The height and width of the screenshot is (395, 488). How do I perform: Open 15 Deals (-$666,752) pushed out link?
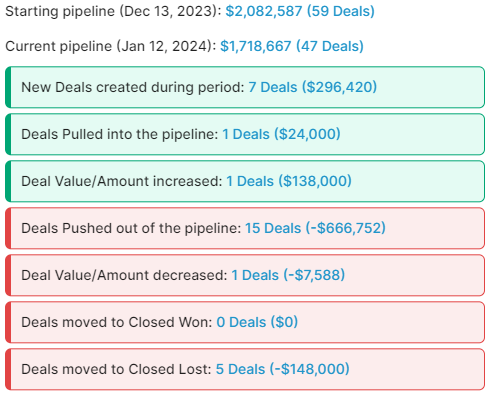[x=315, y=228]
